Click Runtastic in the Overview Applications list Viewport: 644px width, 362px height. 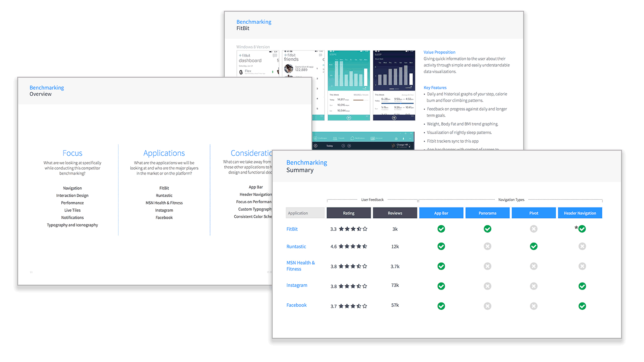click(x=164, y=195)
